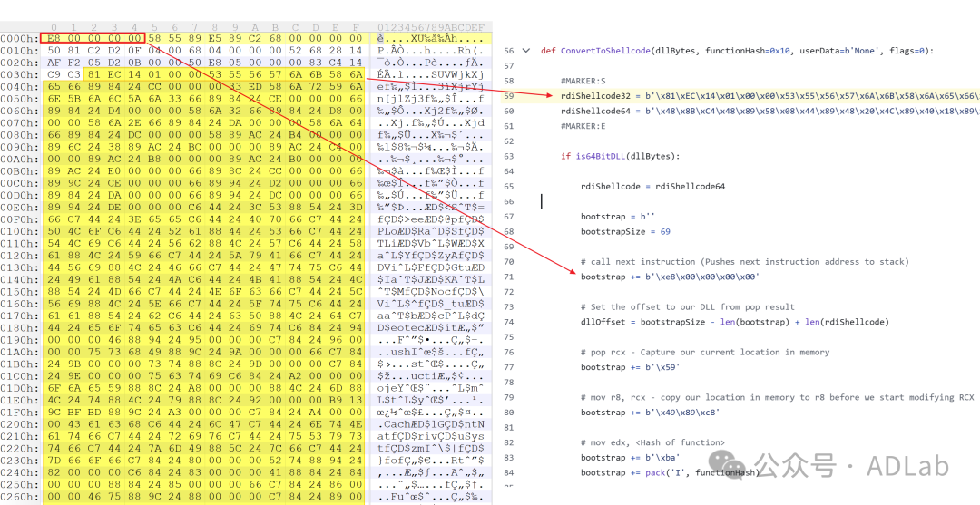The height and width of the screenshot is (505, 980).
Task: Select the rdiShellcode64 assignment on line 60
Action: point(770,112)
